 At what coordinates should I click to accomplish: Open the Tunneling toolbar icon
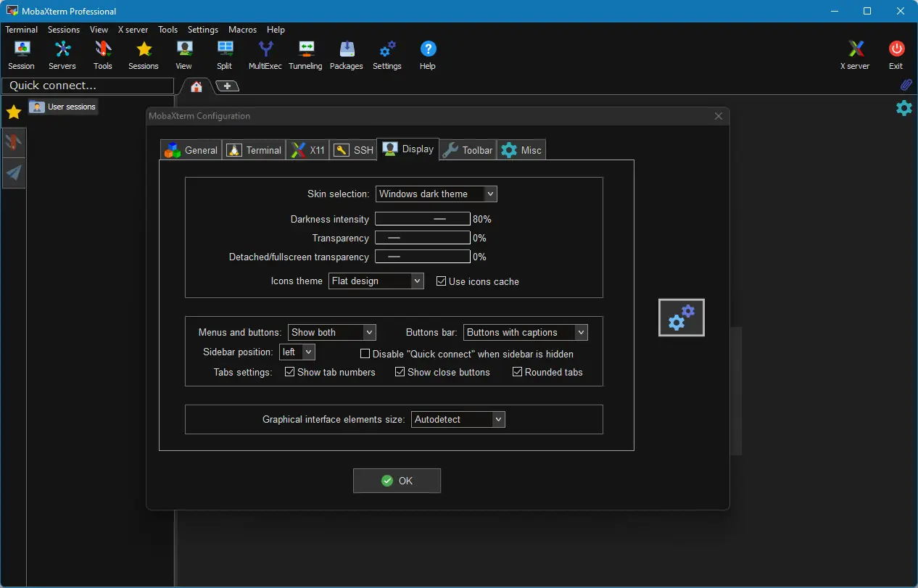305,55
